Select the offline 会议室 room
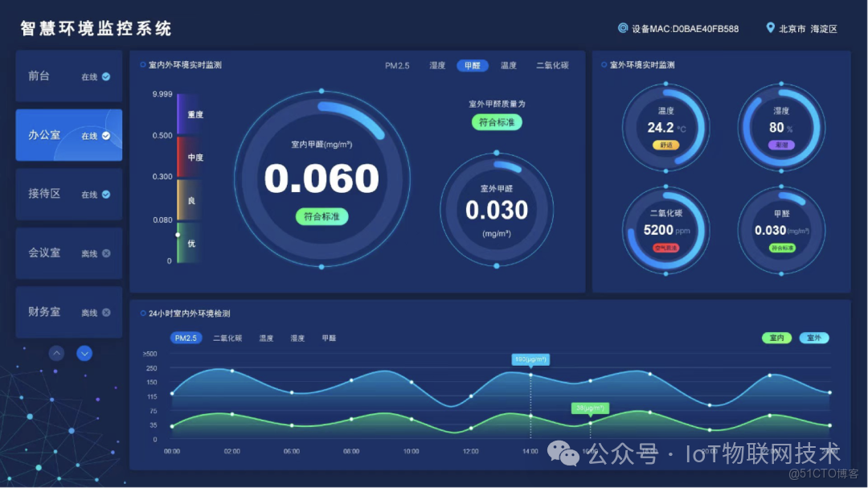Screen dimensions: 868x488 pyautogui.click(x=68, y=252)
